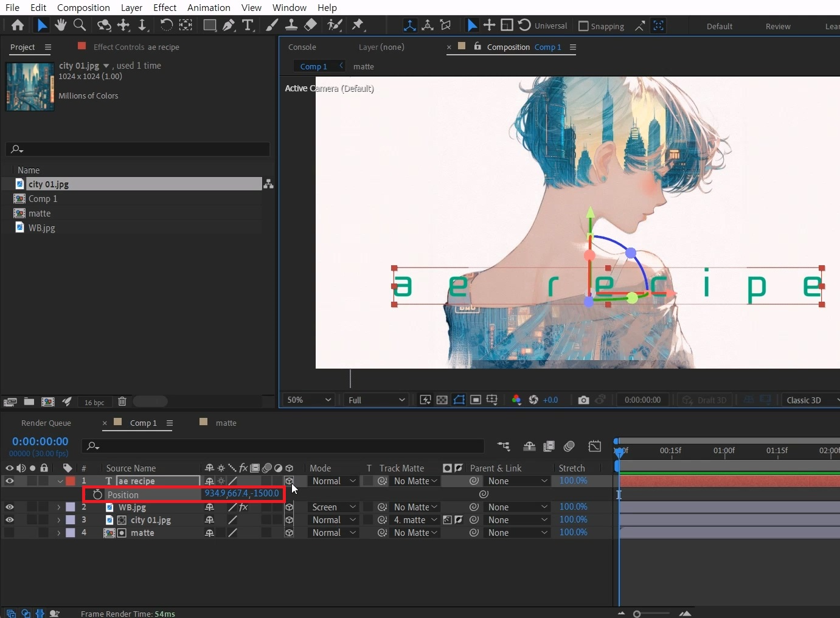This screenshot has width=840, height=618.
Task: Toggle the Snapping checkbox
Action: tap(583, 26)
